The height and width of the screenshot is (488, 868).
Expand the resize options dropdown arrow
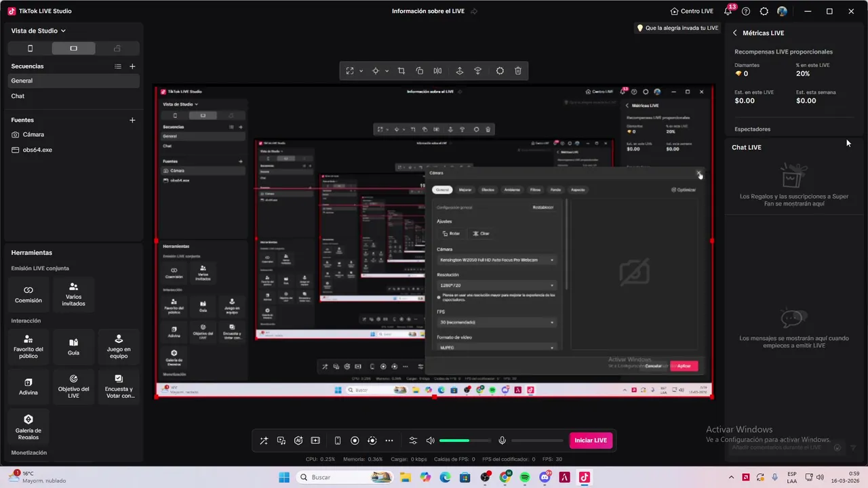361,71
